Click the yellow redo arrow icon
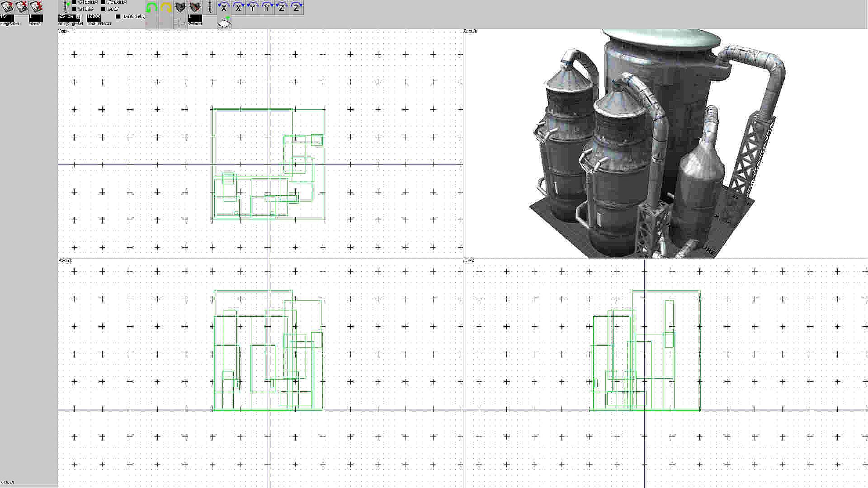 pyautogui.click(x=166, y=8)
